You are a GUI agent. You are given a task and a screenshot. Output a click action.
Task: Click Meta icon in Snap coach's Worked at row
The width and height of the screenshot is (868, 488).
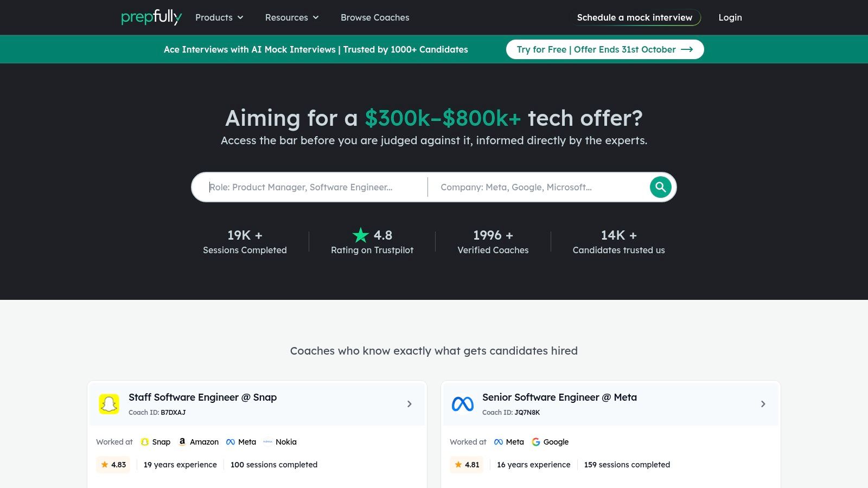pyautogui.click(x=231, y=442)
